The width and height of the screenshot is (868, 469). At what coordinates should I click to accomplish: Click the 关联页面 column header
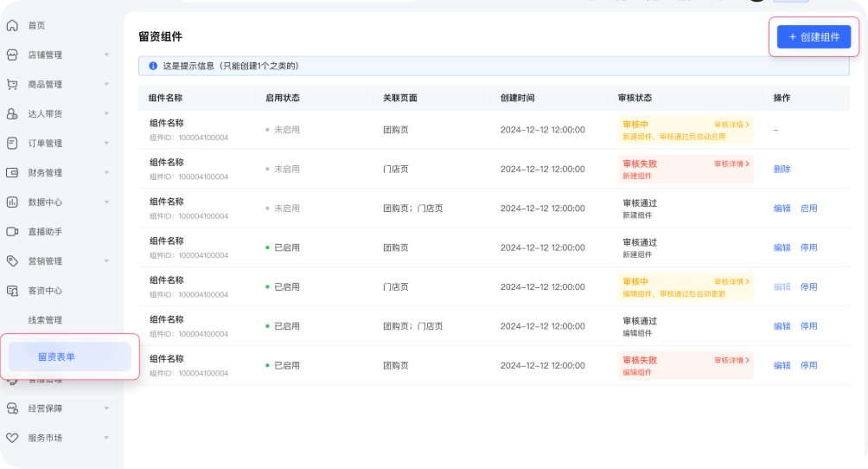[400, 98]
